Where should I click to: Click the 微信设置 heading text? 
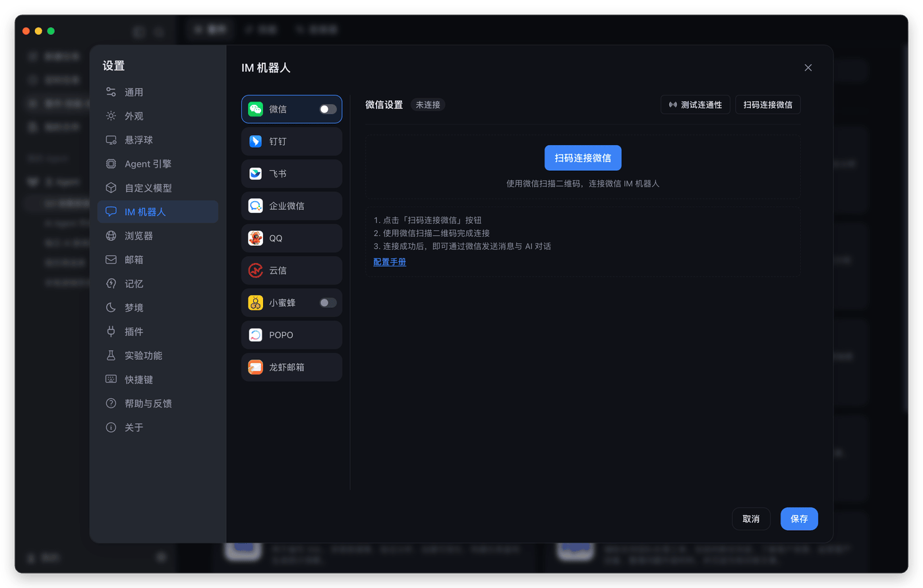384,105
